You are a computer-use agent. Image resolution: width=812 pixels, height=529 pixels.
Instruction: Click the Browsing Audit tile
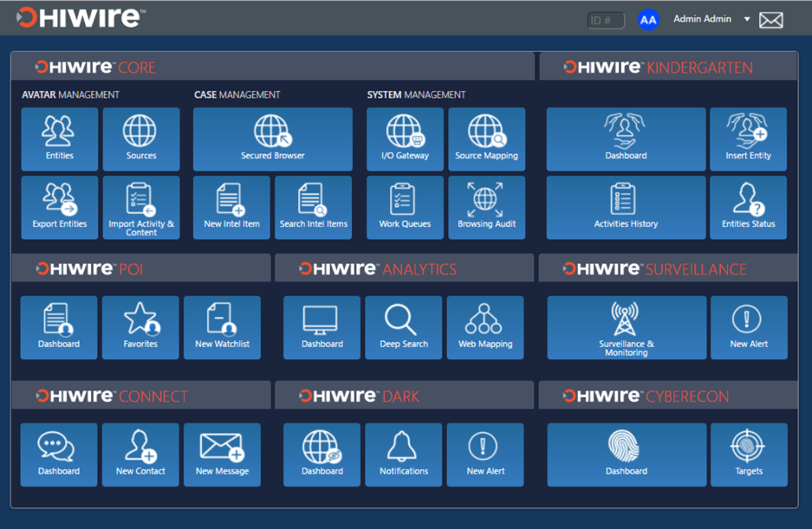(x=486, y=207)
